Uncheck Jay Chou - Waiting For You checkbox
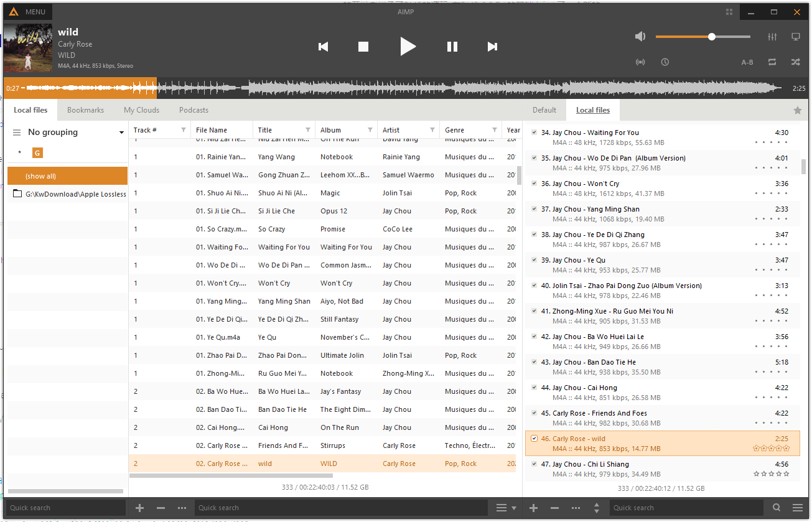The image size is (812, 522). 534,132
